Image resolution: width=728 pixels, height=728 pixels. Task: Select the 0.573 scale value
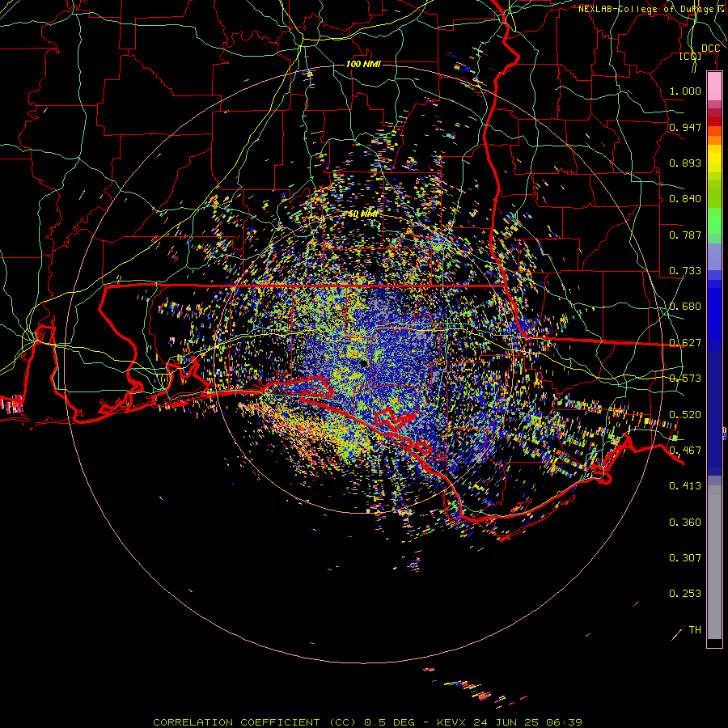tap(685, 379)
